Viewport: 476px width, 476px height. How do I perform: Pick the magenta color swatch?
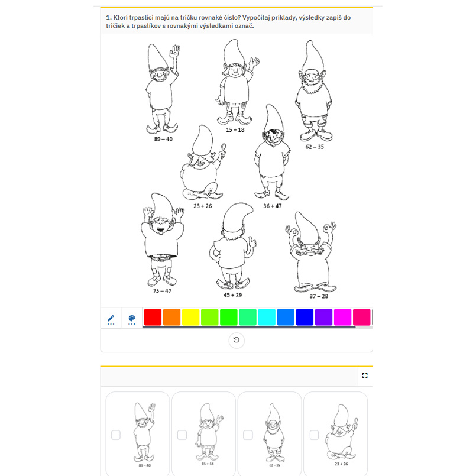pos(342,317)
